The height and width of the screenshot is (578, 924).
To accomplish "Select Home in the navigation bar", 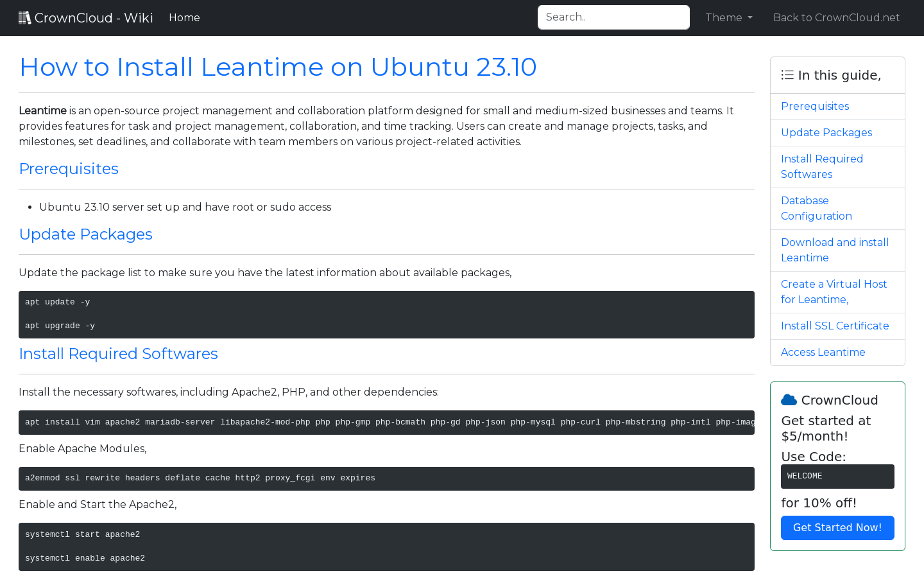I will [184, 17].
